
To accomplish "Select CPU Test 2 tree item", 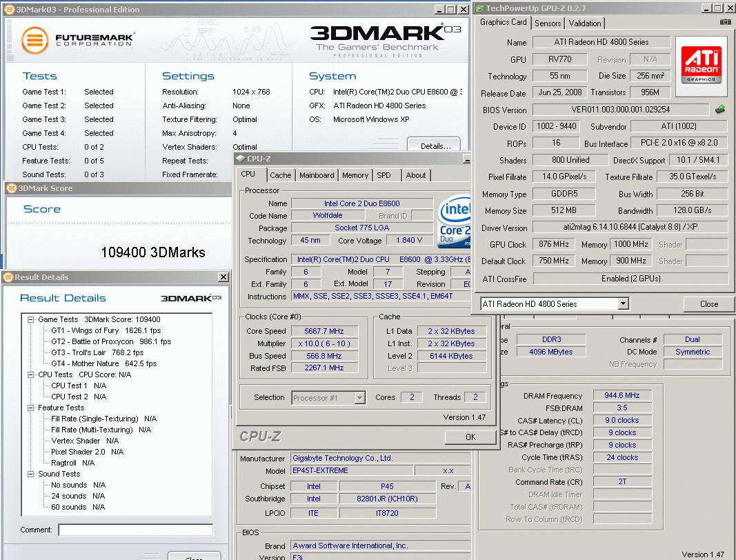I will [x=79, y=397].
